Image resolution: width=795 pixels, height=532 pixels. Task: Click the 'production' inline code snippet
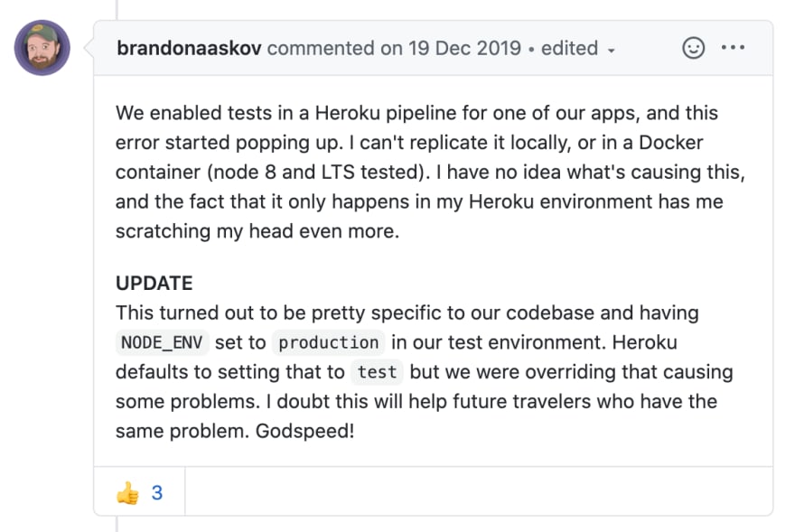click(x=329, y=342)
